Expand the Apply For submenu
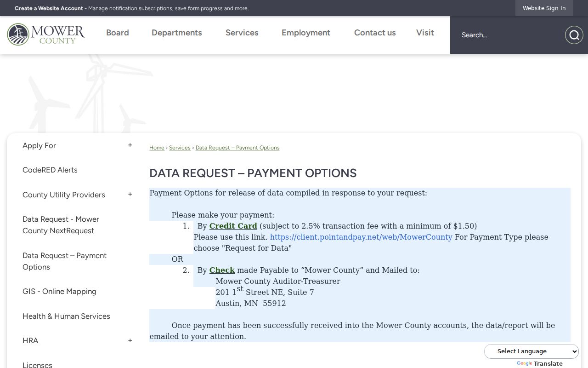Image resolution: width=588 pixels, height=368 pixels. click(x=130, y=145)
